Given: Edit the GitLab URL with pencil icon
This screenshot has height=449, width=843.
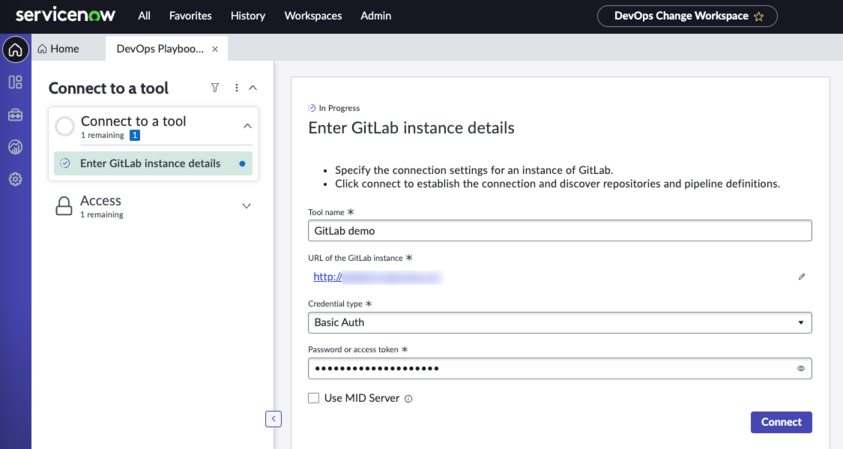Looking at the screenshot, I should click(x=802, y=277).
